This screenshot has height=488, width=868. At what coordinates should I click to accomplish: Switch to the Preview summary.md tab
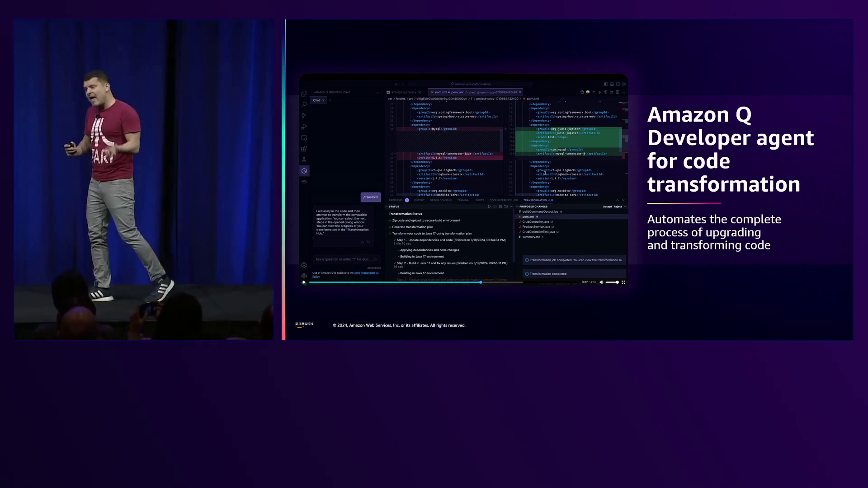pos(404,92)
